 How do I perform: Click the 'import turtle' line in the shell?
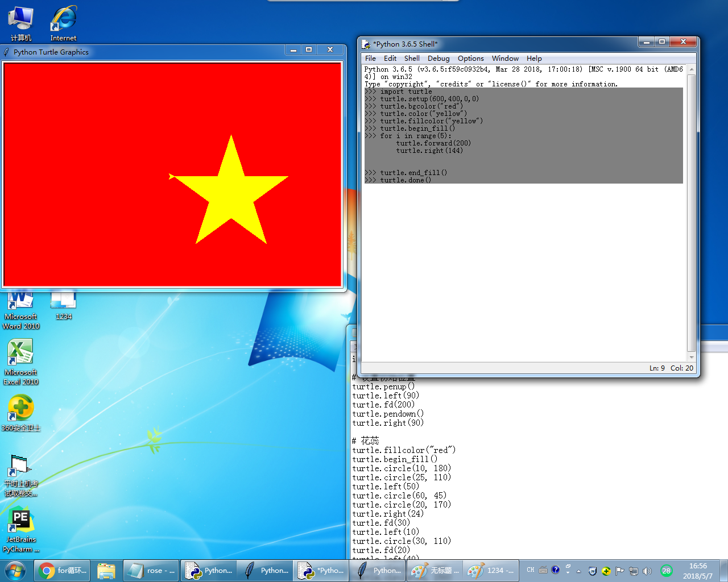point(406,92)
